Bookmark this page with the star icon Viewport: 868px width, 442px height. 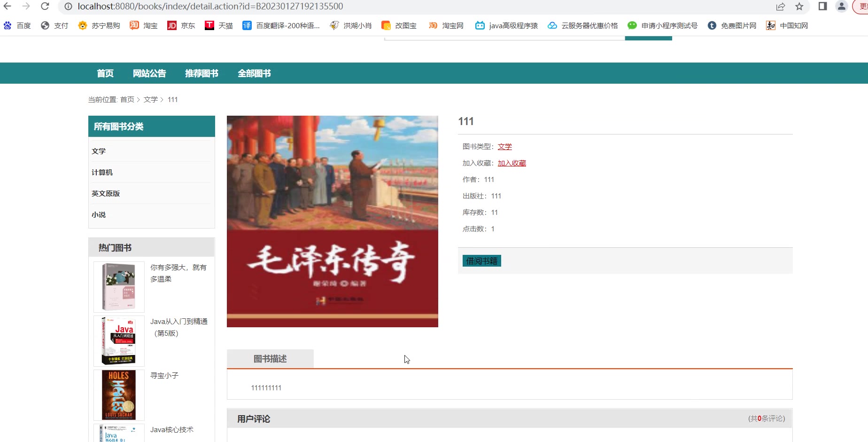click(799, 6)
